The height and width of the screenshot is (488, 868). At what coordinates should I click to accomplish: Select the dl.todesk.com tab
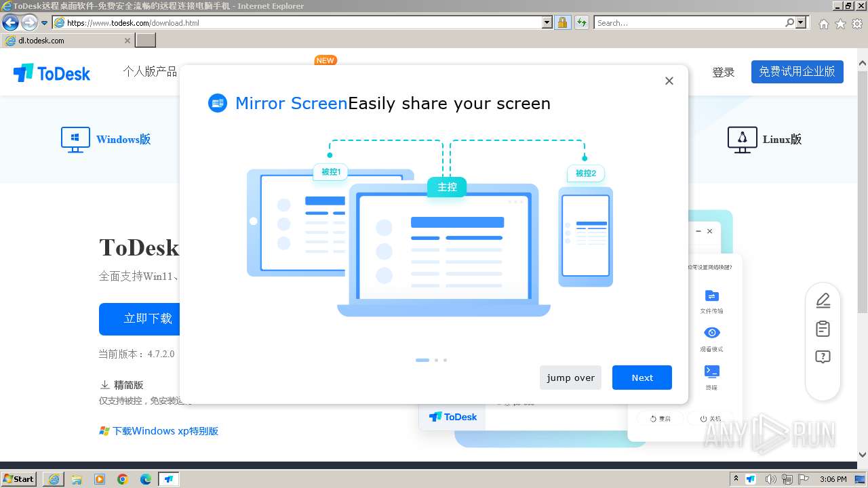click(66, 40)
